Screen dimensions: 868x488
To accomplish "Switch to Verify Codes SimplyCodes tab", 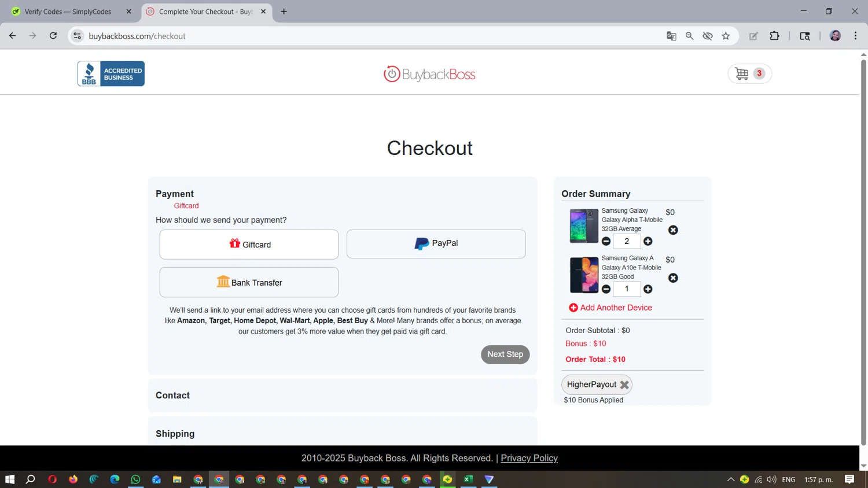I will (x=68, y=12).
